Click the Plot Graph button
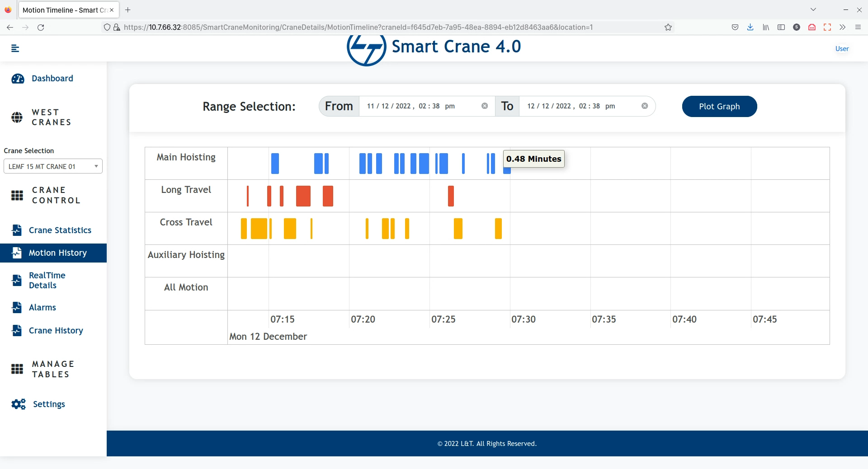Image resolution: width=868 pixels, height=469 pixels. pyautogui.click(x=719, y=106)
